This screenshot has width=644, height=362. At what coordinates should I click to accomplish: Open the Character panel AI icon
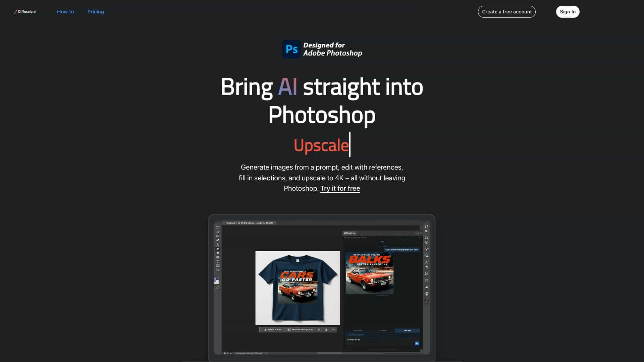click(x=427, y=262)
